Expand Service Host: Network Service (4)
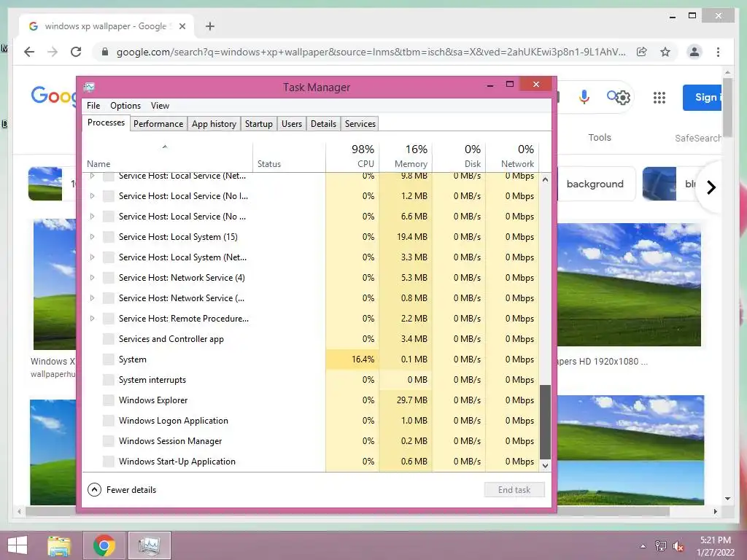Image resolution: width=747 pixels, height=560 pixels. pyautogui.click(x=93, y=278)
